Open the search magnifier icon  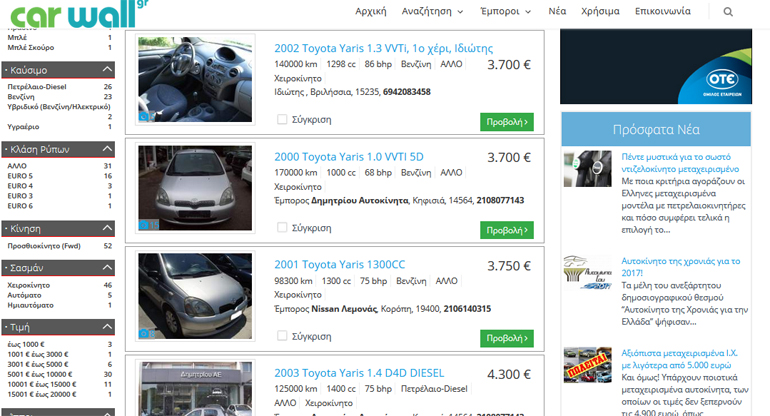(x=728, y=12)
